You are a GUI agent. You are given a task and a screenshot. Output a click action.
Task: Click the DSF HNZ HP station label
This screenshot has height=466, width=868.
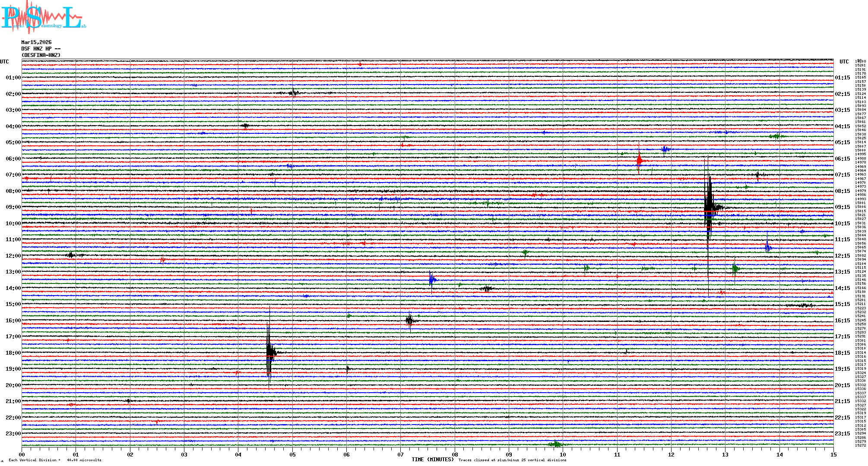coord(41,49)
